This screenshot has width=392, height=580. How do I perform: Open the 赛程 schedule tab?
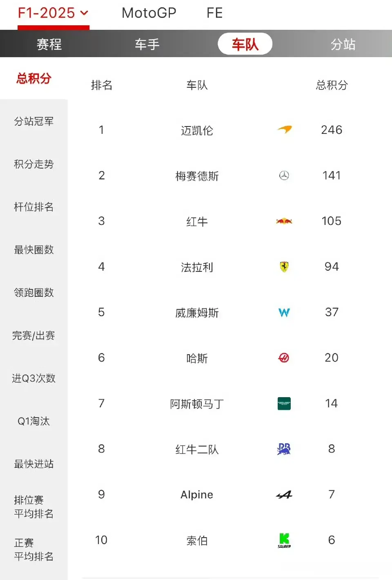(49, 44)
